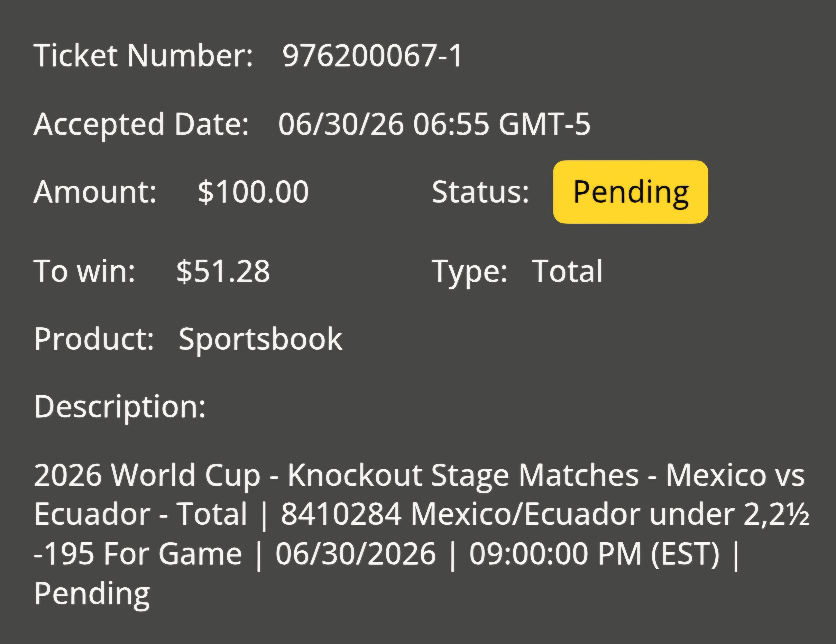Click the Accepted Date label
The height and width of the screenshot is (644, 836).
coord(141,125)
